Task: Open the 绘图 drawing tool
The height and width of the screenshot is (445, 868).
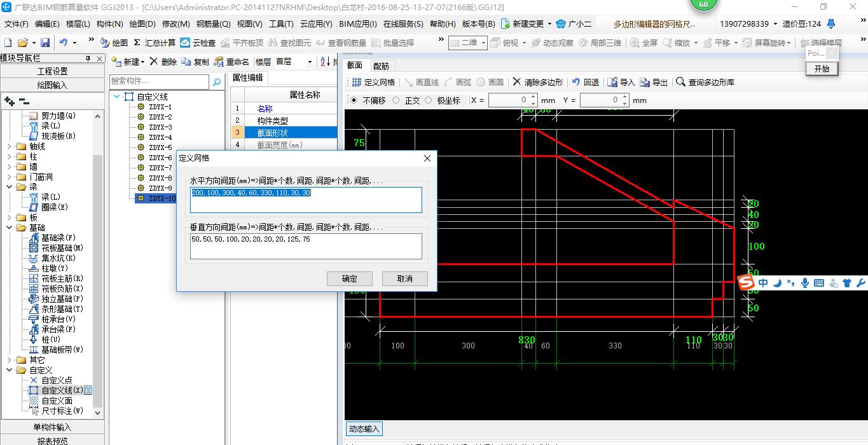Action: (x=114, y=43)
